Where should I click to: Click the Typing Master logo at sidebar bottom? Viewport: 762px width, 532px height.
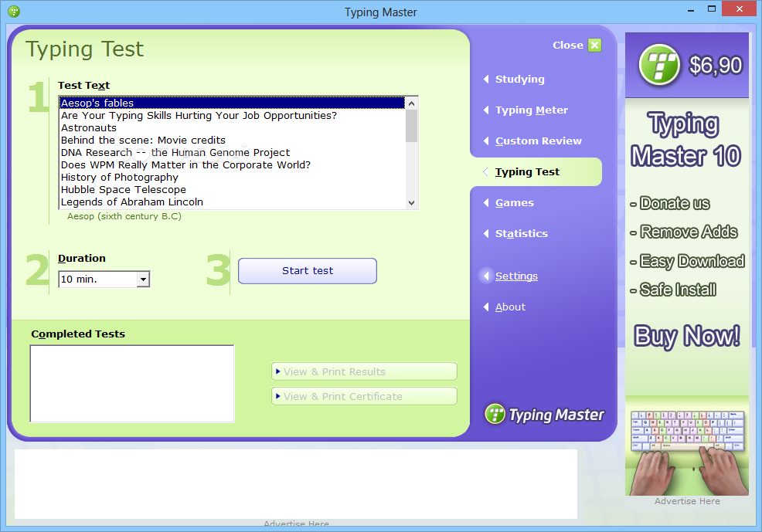click(544, 415)
